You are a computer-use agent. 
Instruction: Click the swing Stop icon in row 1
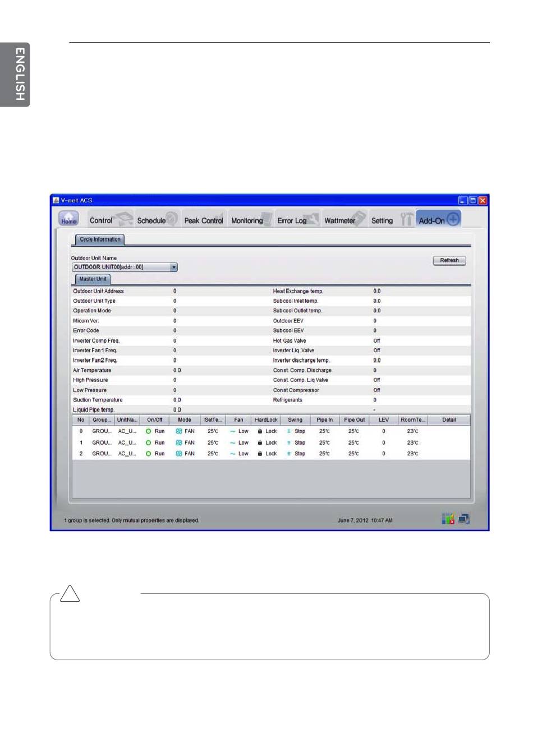click(x=289, y=442)
